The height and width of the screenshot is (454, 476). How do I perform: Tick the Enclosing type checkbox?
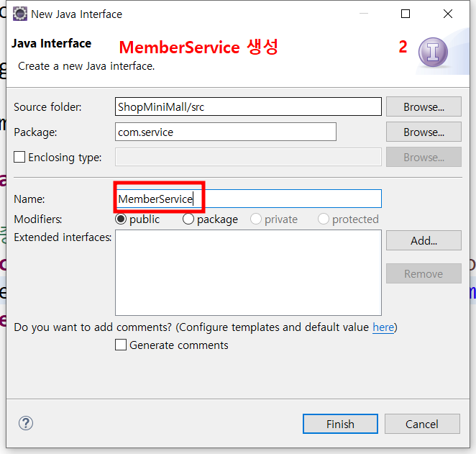(19, 158)
